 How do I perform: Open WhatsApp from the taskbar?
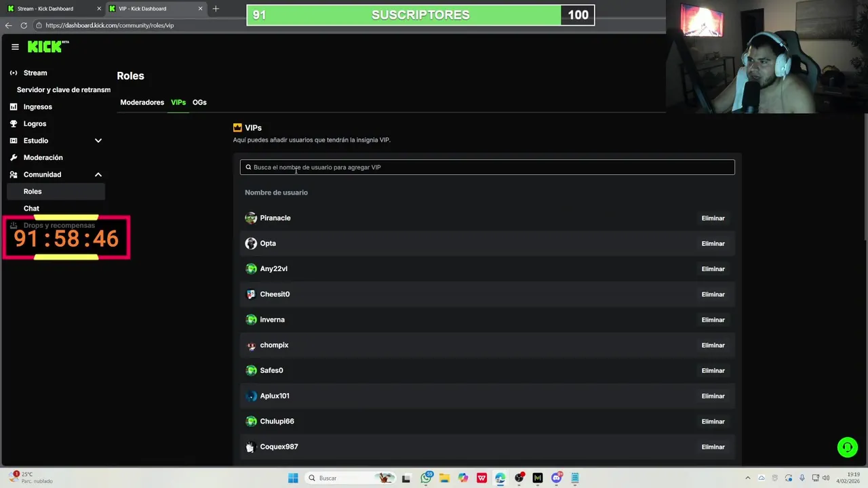coord(426,478)
